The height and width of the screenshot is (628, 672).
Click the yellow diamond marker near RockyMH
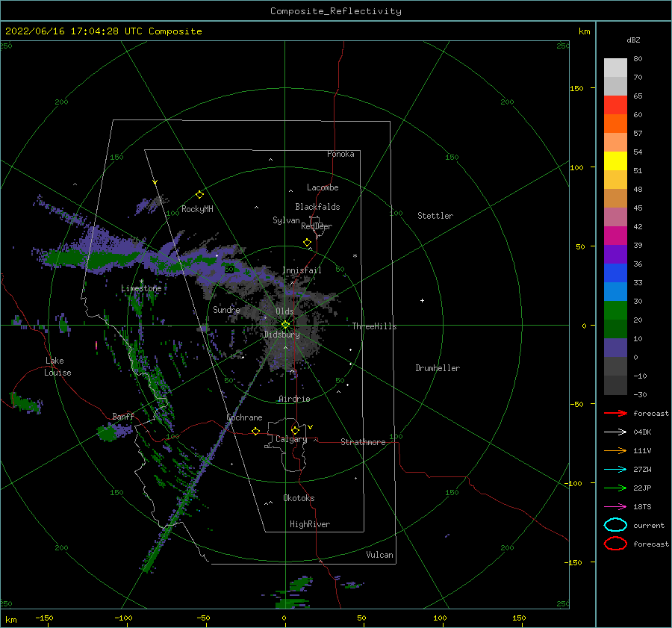pyautogui.click(x=199, y=195)
